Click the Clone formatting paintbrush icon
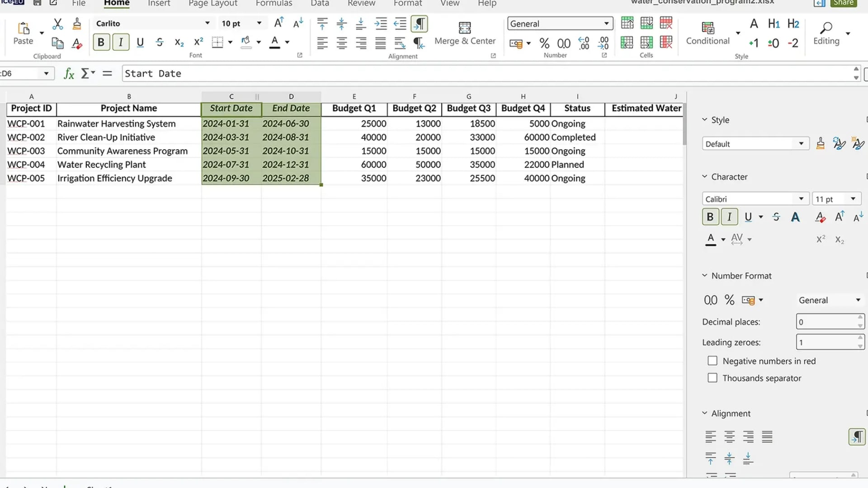Screen dimensions: 868x488 pyautogui.click(x=77, y=24)
